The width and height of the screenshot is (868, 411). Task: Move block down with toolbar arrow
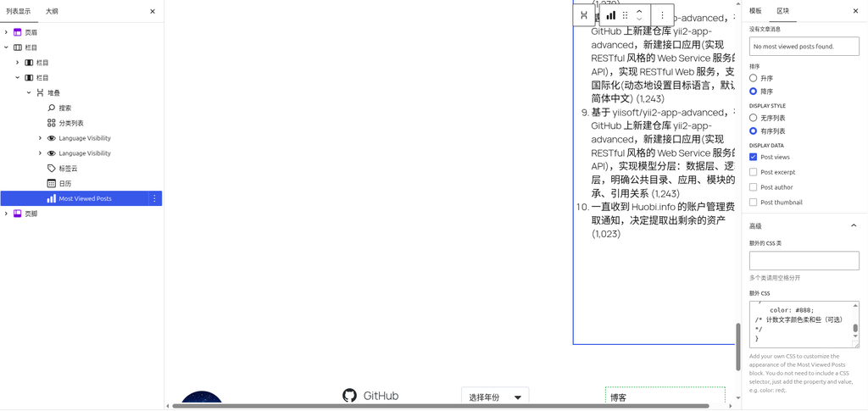pos(639,19)
